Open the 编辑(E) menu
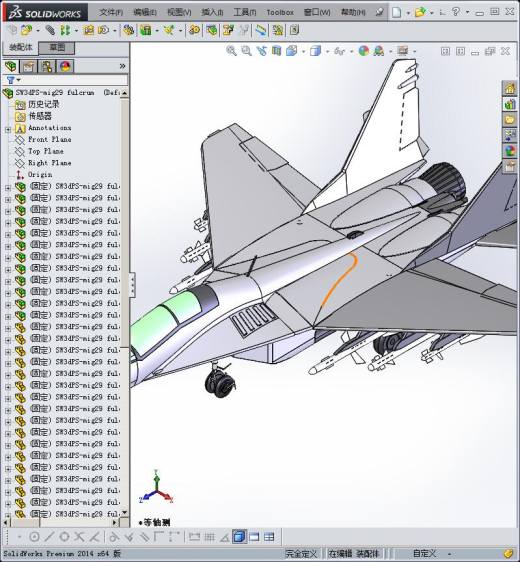This screenshot has width=520, height=562. (x=145, y=12)
